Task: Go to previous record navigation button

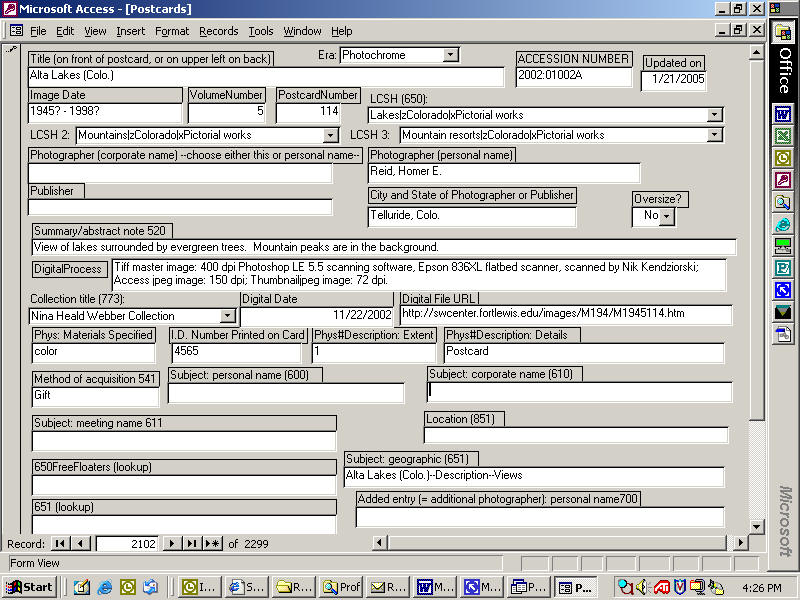Action: [80, 543]
